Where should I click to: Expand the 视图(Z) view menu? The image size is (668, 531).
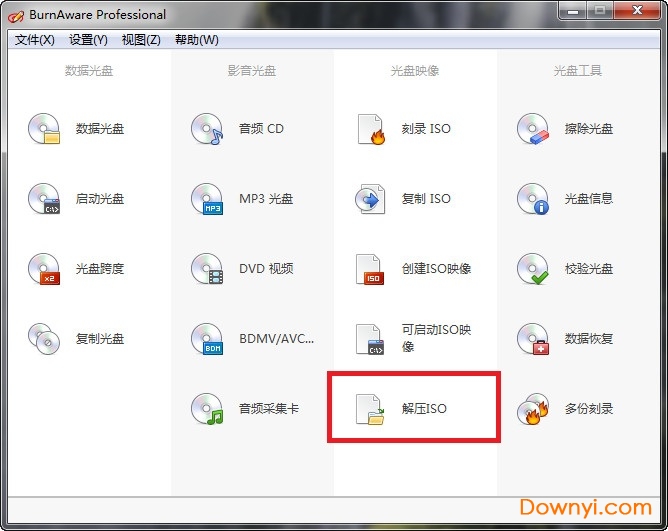click(x=141, y=40)
